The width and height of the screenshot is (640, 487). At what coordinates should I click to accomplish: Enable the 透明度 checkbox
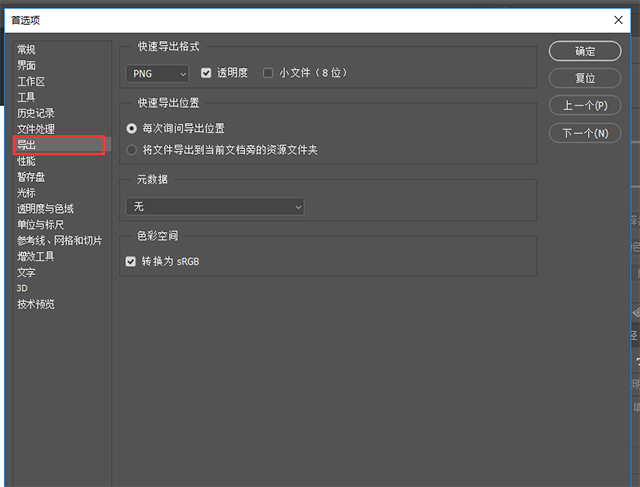(x=207, y=73)
